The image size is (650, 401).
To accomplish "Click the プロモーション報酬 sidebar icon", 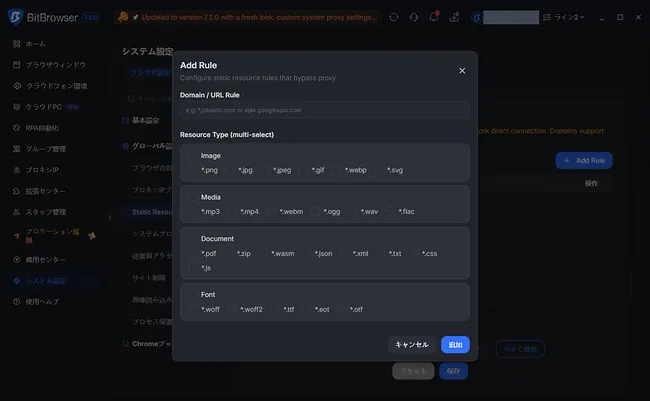I will pos(17,236).
